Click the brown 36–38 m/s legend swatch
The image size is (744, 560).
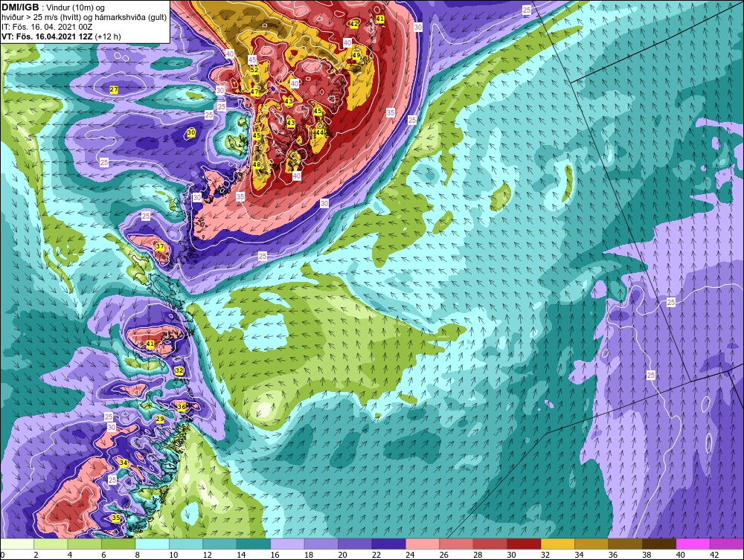tap(626, 544)
